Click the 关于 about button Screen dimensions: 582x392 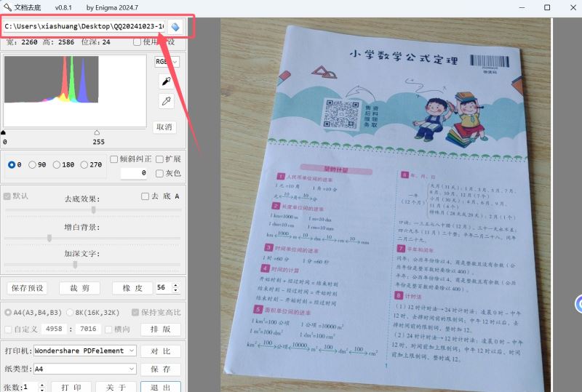click(116, 387)
